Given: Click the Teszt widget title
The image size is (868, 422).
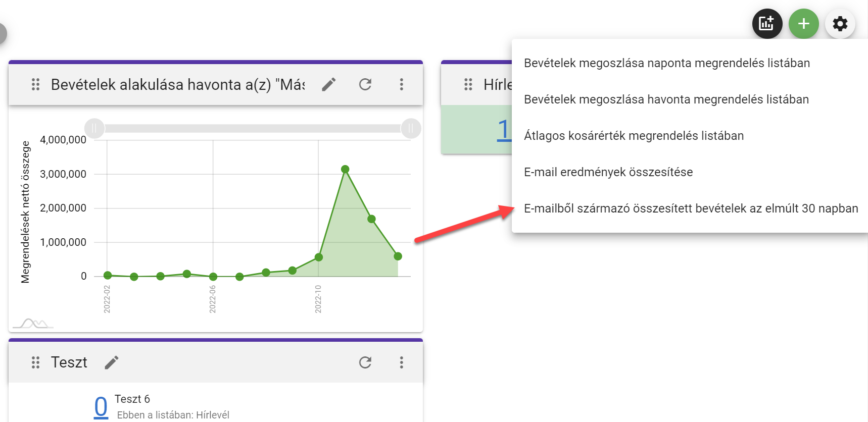Looking at the screenshot, I should coord(69,362).
